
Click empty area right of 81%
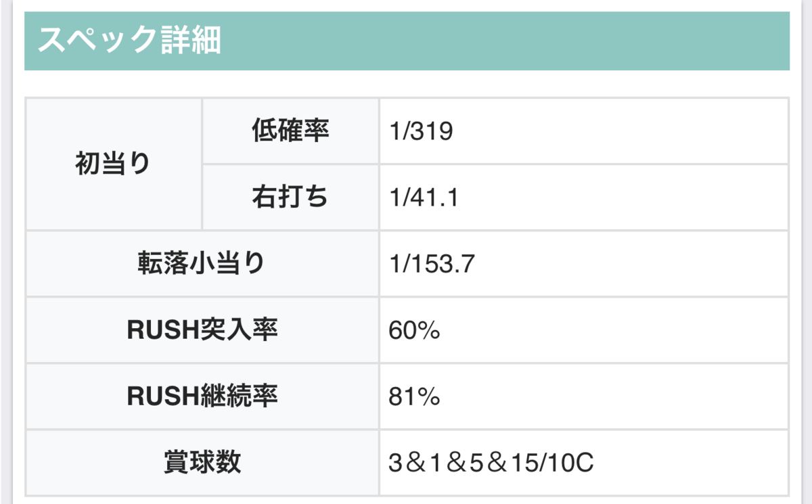click(x=612, y=397)
